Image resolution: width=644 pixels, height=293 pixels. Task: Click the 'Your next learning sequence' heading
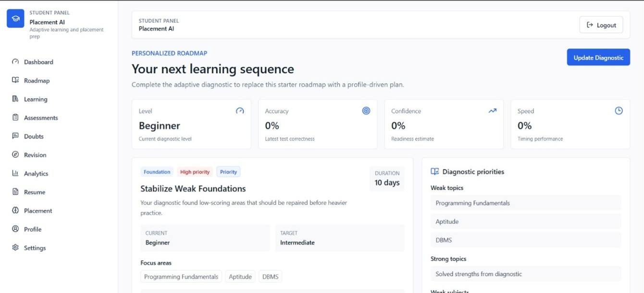tap(213, 69)
